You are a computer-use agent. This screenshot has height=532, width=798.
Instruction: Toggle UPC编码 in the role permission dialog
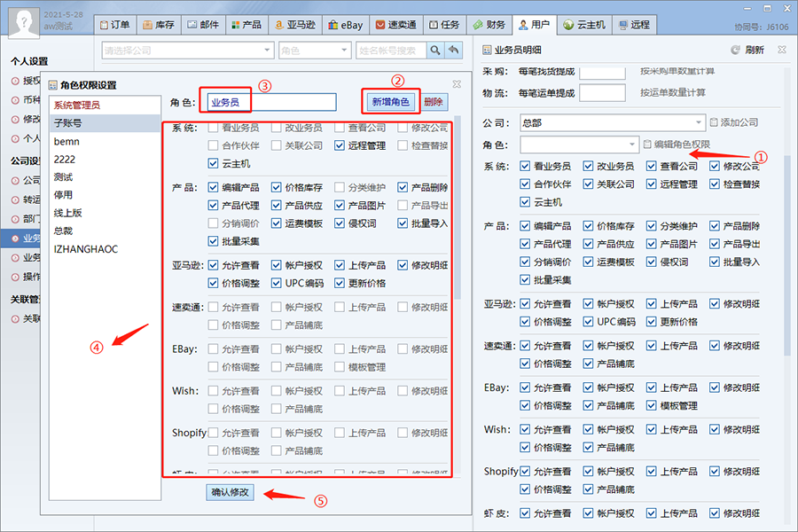pos(277,283)
